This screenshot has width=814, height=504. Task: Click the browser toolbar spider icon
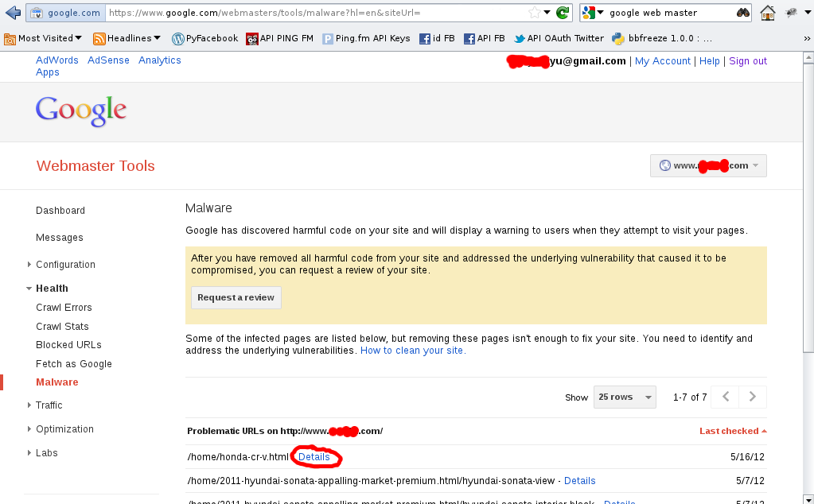coord(791,13)
